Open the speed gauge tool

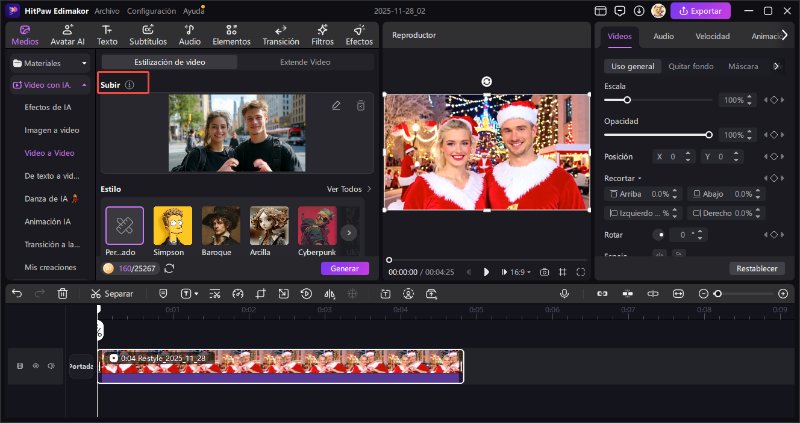coord(238,293)
